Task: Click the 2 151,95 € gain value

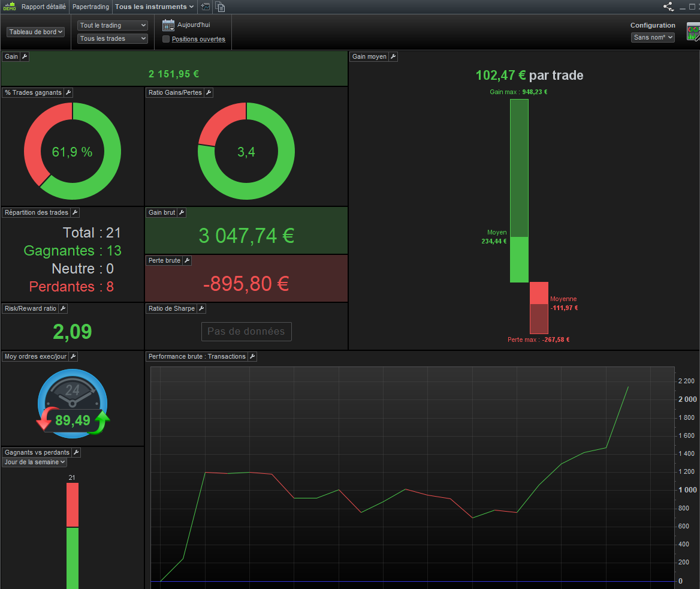Action: pos(174,74)
